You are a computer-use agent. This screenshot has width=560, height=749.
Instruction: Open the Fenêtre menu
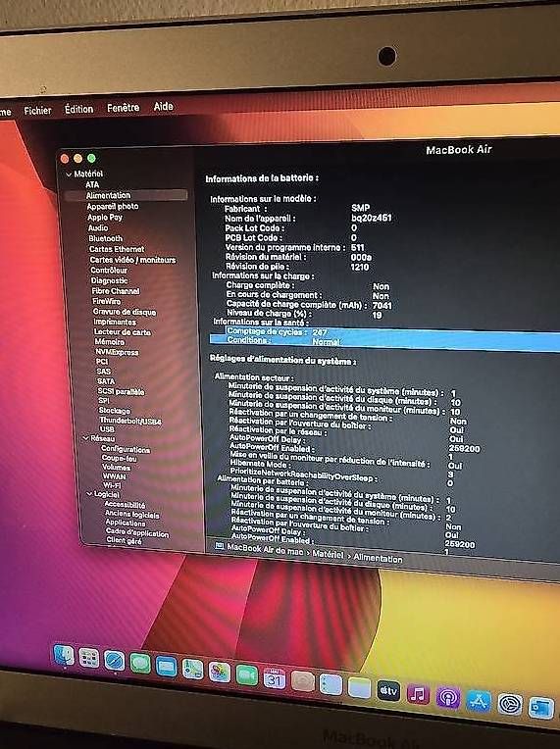(x=123, y=108)
